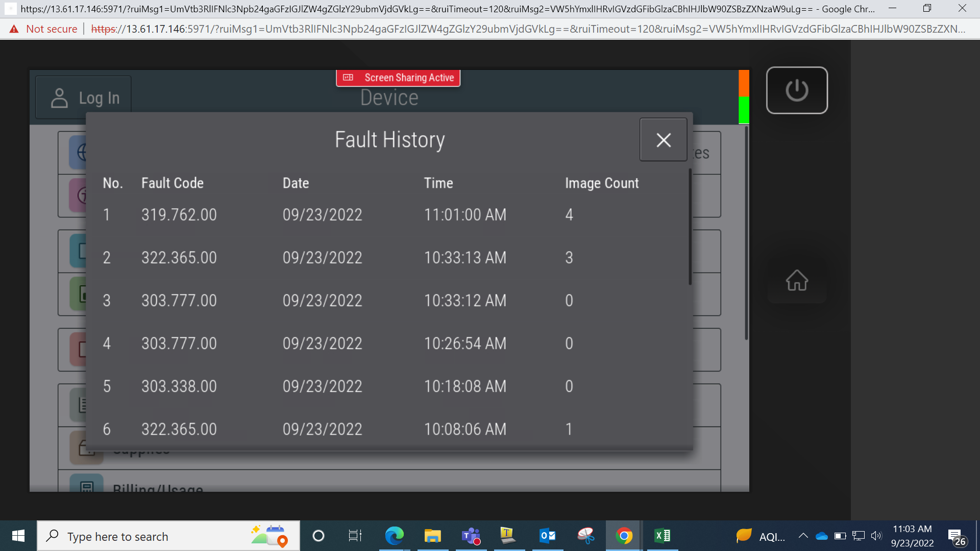This screenshot has width=980, height=551.
Task: Show hidden system tray icons
Action: pyautogui.click(x=803, y=536)
